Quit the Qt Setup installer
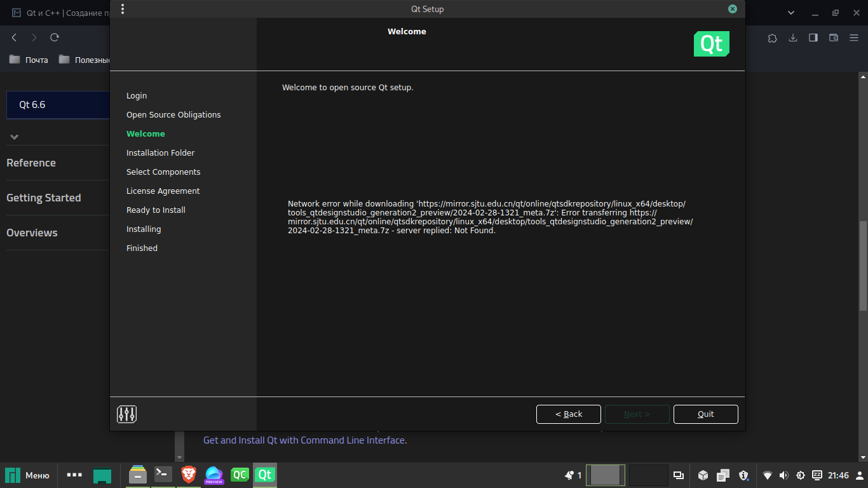Image resolution: width=868 pixels, height=488 pixels. pos(706,414)
